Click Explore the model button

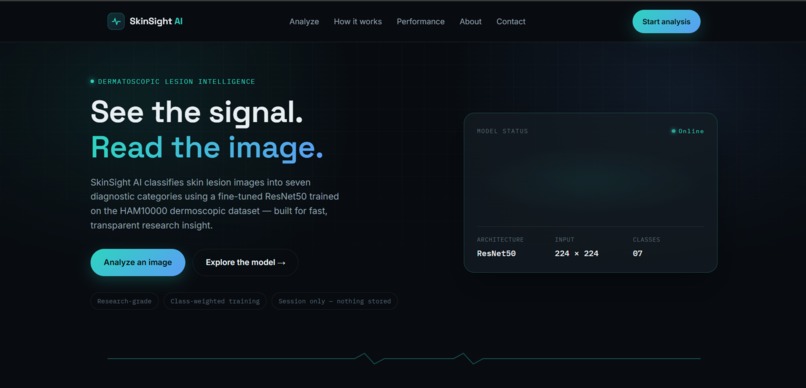(245, 263)
